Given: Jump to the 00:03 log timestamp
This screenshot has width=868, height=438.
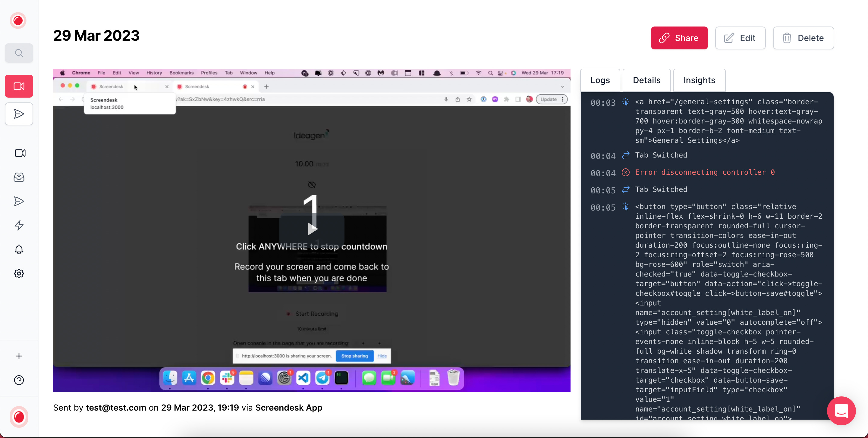Looking at the screenshot, I should coord(602,103).
